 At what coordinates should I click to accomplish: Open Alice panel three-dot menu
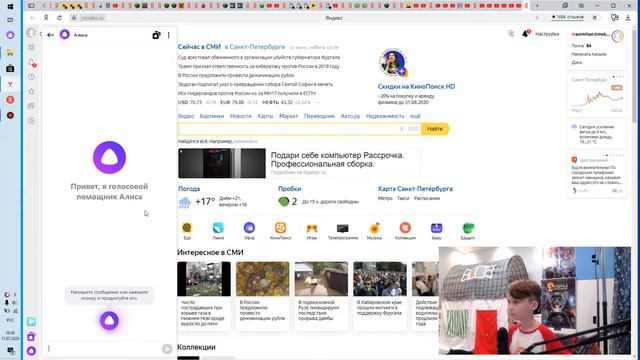coord(169,35)
